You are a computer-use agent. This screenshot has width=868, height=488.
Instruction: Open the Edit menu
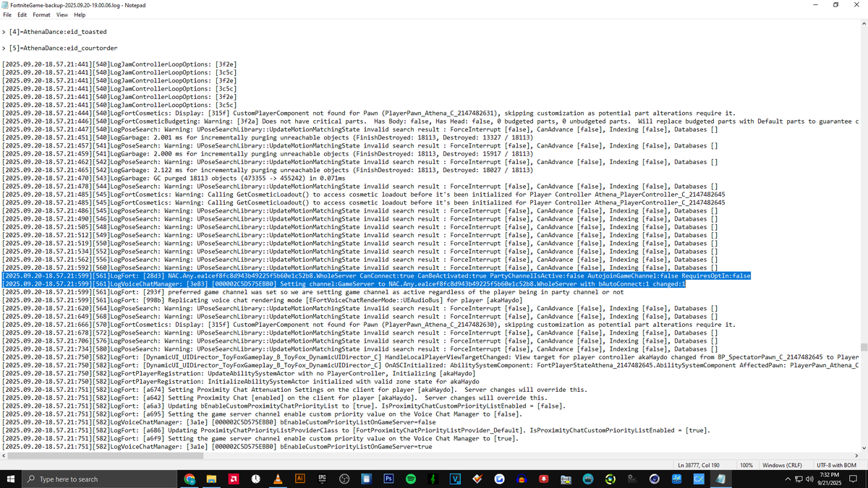pos(22,14)
